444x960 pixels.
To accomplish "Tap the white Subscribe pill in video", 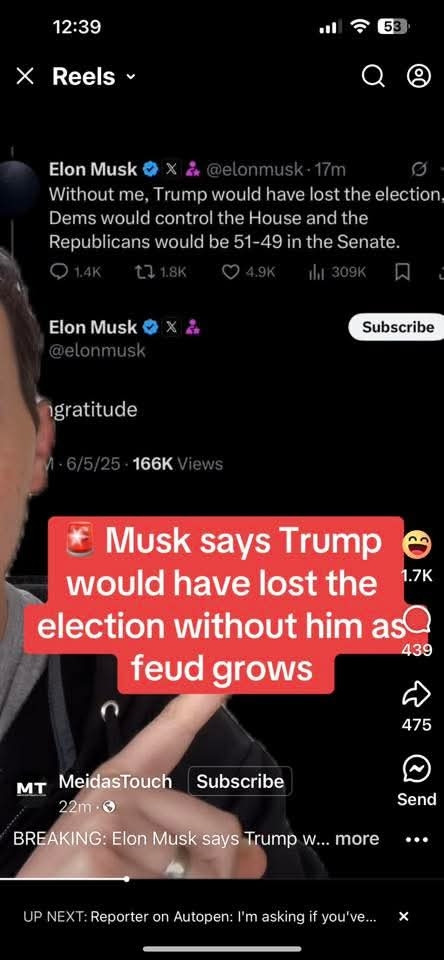I will click(x=397, y=327).
